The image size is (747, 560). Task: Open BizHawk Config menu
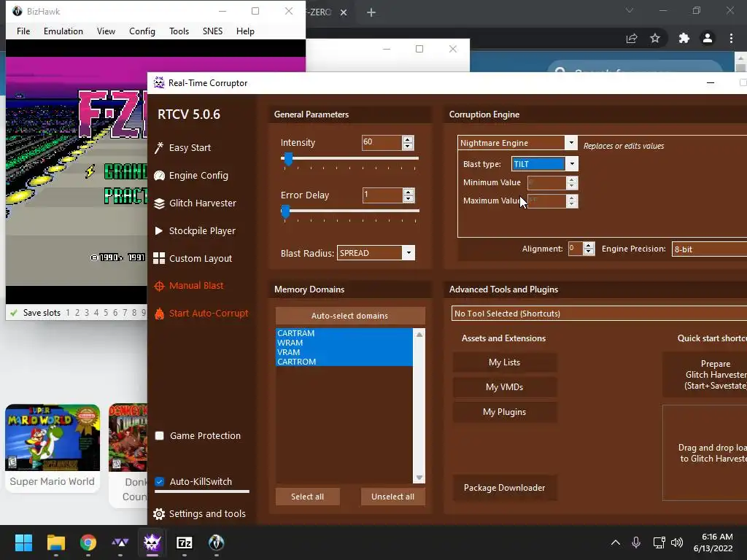pos(142,31)
